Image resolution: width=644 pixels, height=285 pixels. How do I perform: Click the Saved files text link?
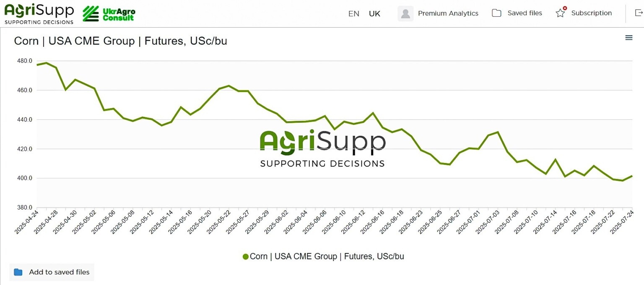coord(525,13)
